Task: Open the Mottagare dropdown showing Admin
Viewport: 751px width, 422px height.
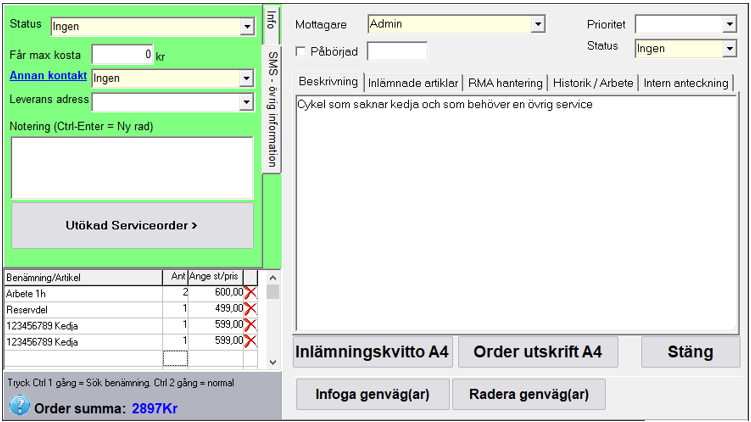Action: (538, 24)
